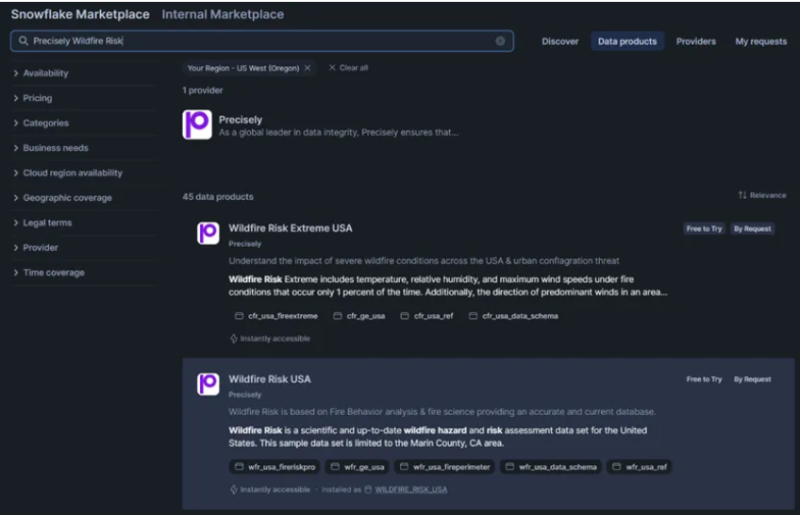Open the Providers tab
This screenshot has height=515, width=800.
point(696,41)
